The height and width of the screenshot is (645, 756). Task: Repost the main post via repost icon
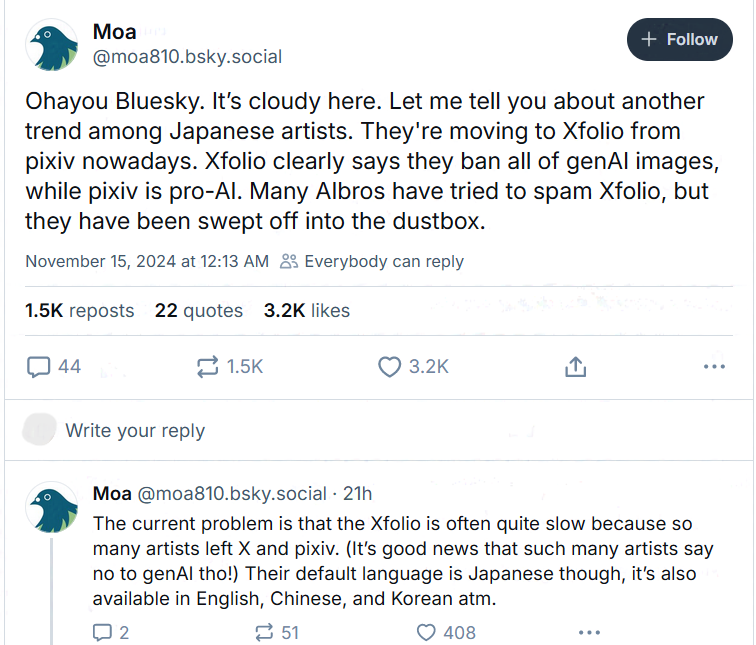208,367
